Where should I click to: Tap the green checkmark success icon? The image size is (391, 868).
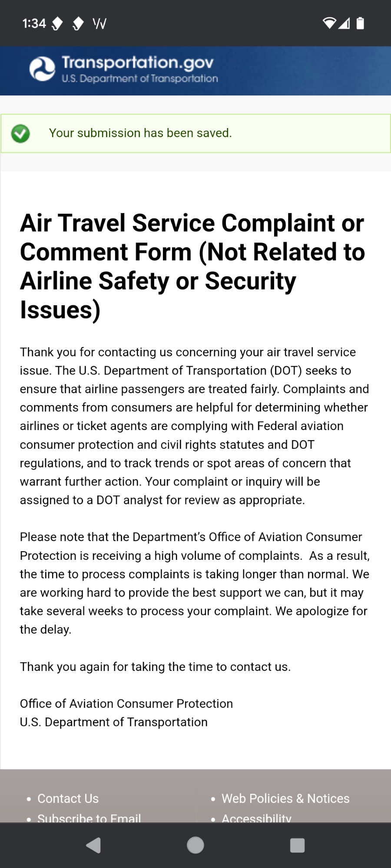click(x=20, y=134)
